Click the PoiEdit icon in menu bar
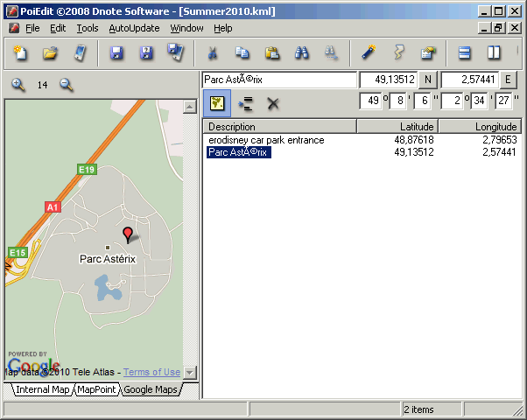The width and height of the screenshot is (527, 420). [14, 28]
